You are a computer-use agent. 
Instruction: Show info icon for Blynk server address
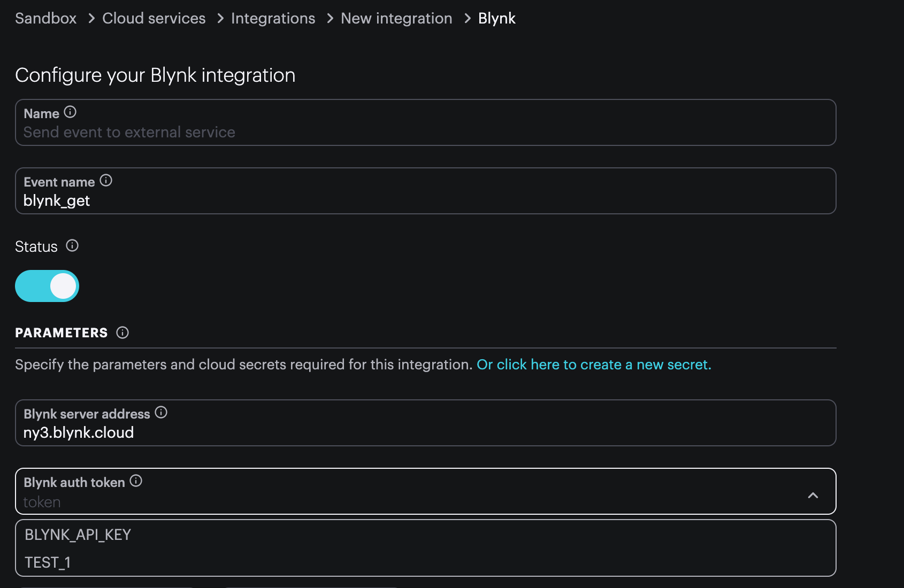click(161, 412)
